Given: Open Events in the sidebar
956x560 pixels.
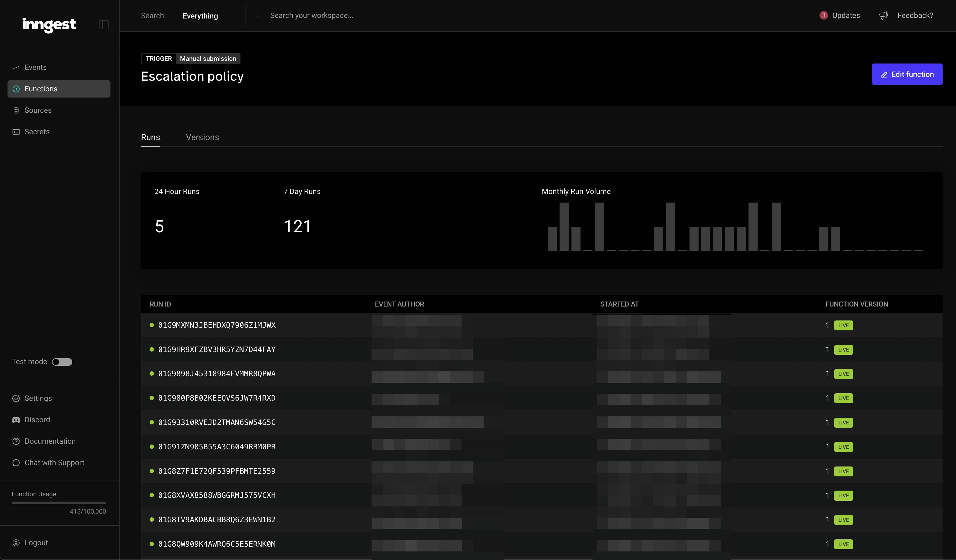Looking at the screenshot, I should click(59, 68).
